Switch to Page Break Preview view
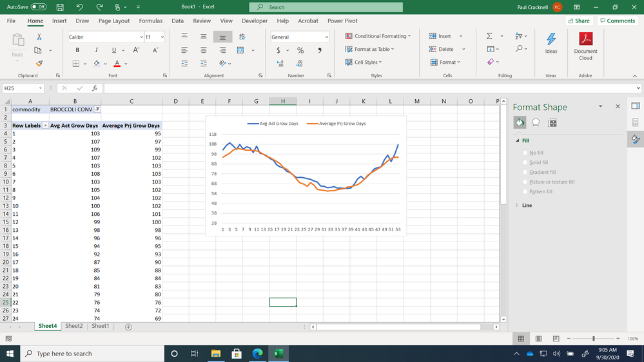The width and height of the screenshot is (644, 362). click(556, 339)
